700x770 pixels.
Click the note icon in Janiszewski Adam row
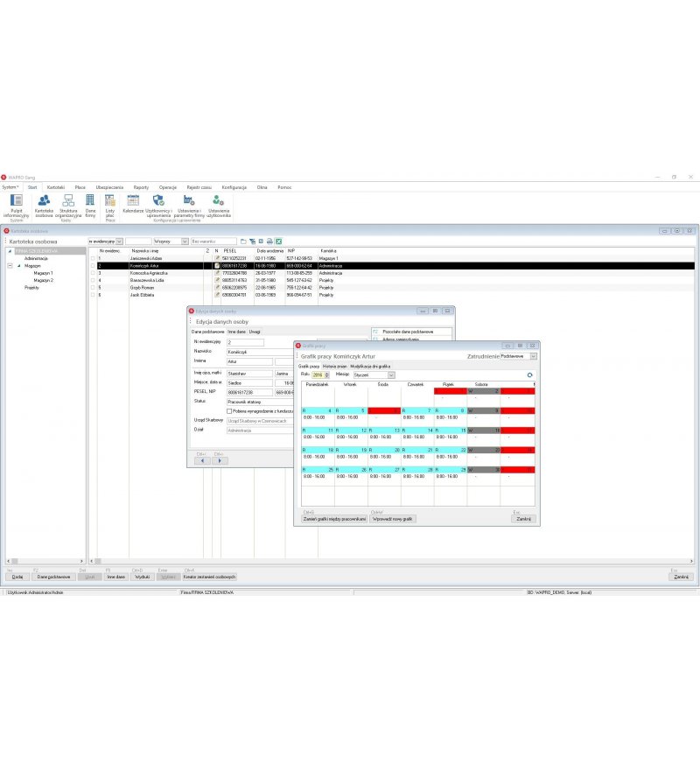(x=217, y=258)
